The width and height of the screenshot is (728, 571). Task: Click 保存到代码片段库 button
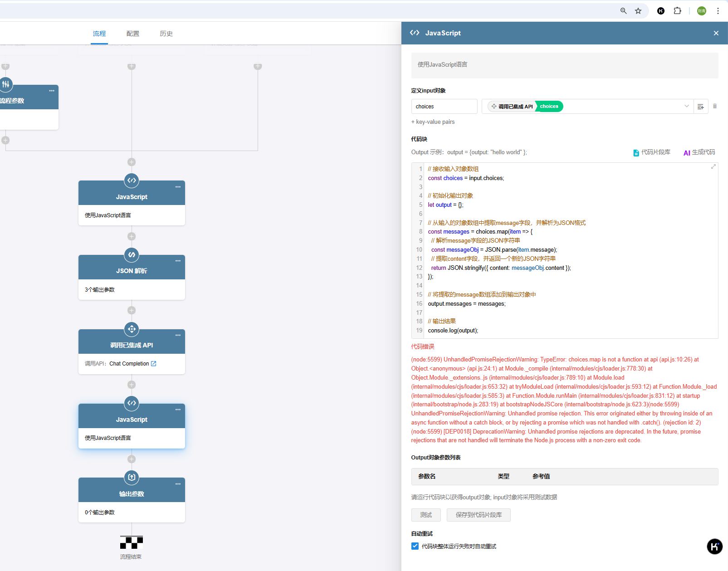pos(479,515)
